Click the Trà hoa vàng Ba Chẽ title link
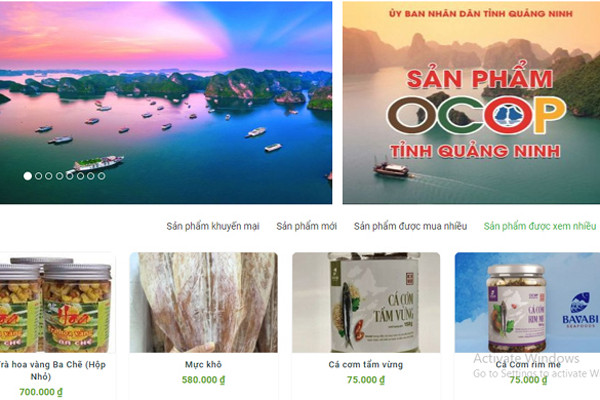This screenshot has width=600, height=400. (51, 370)
